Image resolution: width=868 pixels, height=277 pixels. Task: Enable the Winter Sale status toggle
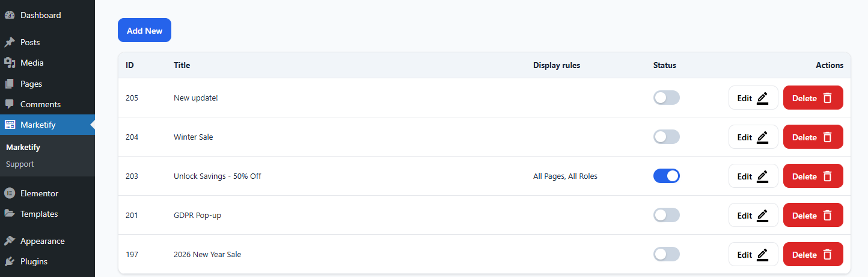(667, 137)
